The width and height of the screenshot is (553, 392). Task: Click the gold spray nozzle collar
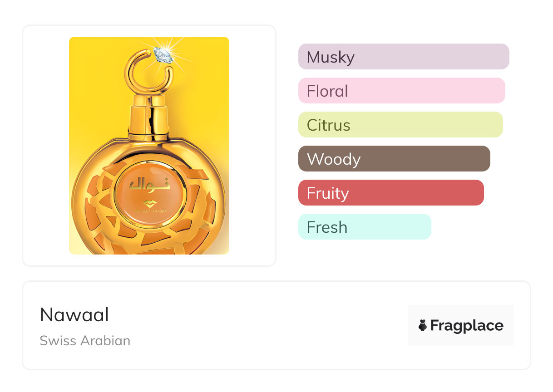pyautogui.click(x=148, y=116)
